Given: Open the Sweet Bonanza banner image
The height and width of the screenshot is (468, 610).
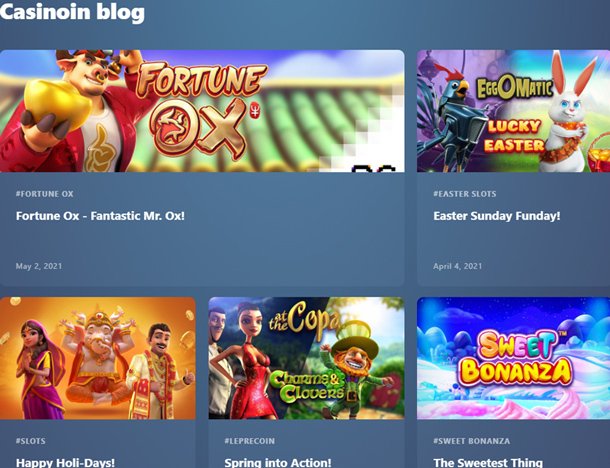Looking at the screenshot, I should pos(514,358).
